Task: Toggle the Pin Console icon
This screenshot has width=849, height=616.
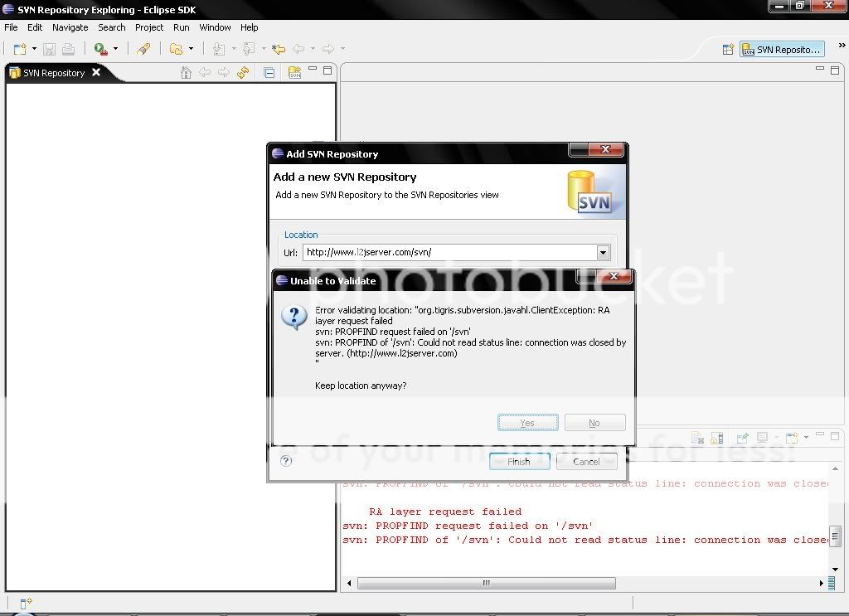Action: (x=742, y=438)
